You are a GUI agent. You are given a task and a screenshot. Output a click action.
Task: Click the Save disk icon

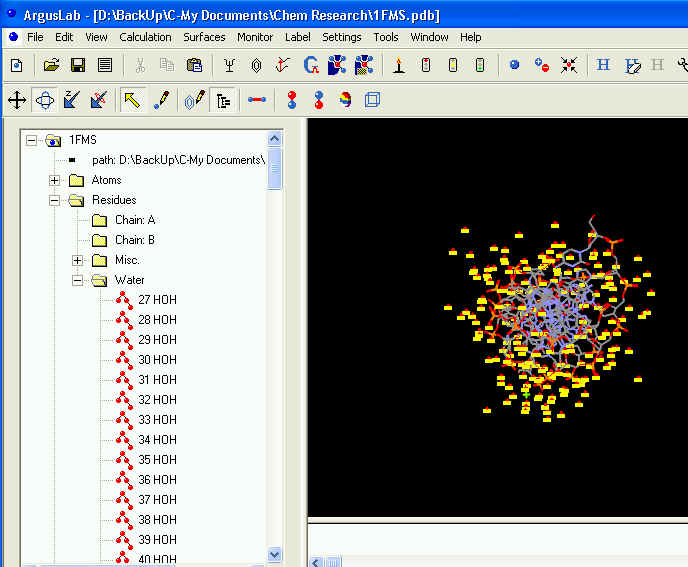(77, 66)
